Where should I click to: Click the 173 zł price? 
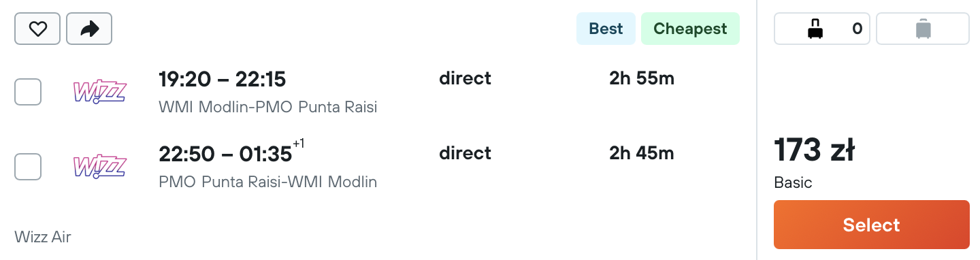coord(814,150)
